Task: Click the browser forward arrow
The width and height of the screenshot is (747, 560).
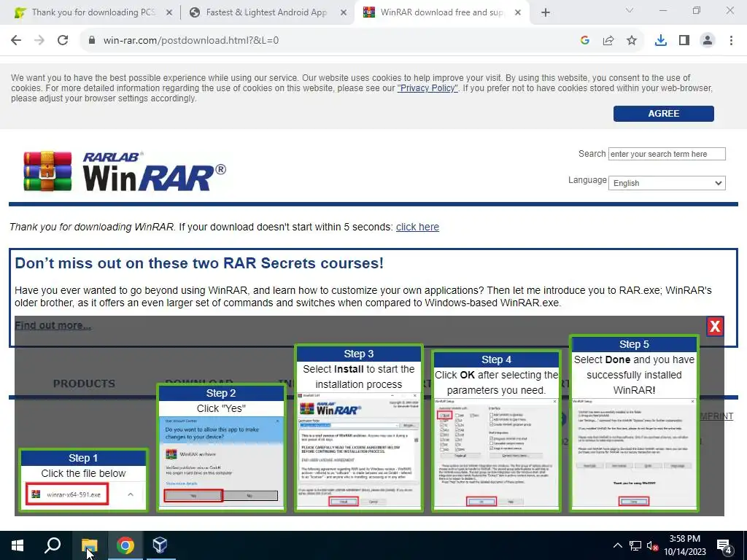Action: click(x=39, y=41)
